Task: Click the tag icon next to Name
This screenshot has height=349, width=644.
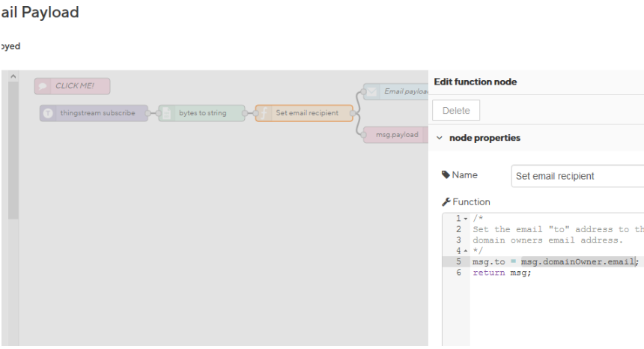Action: [x=446, y=175]
